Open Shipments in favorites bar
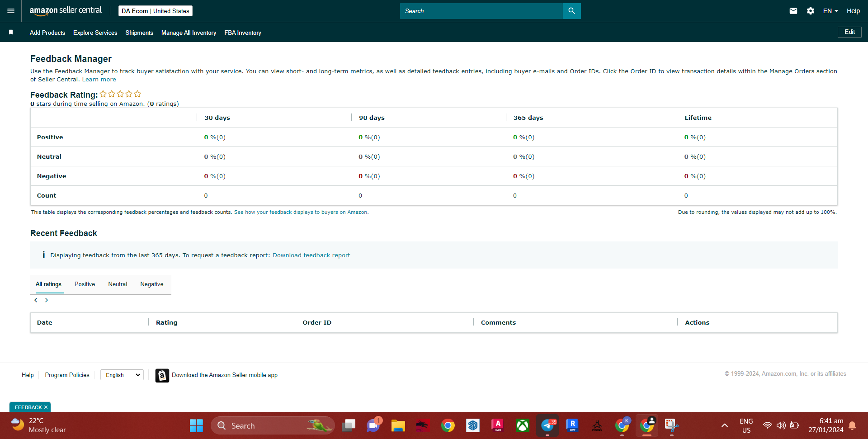 139,33
